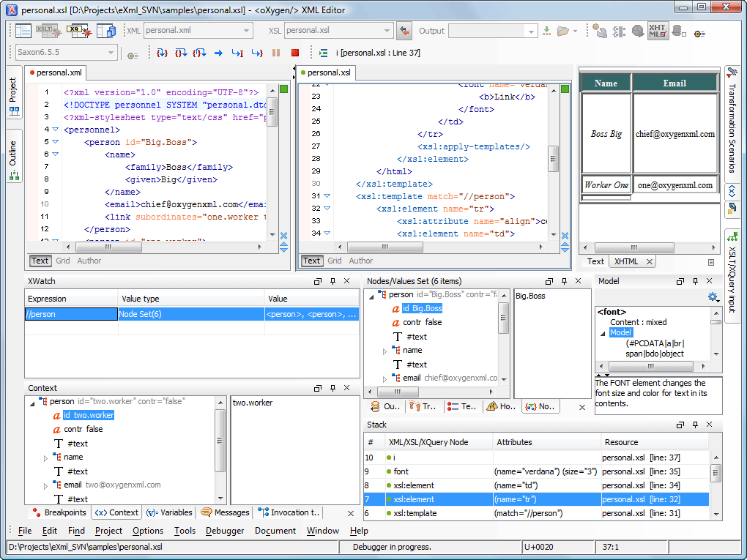Viewport: 747px width, 560px height.
Task: Click the database stack toolbar icon
Action: click(678, 31)
